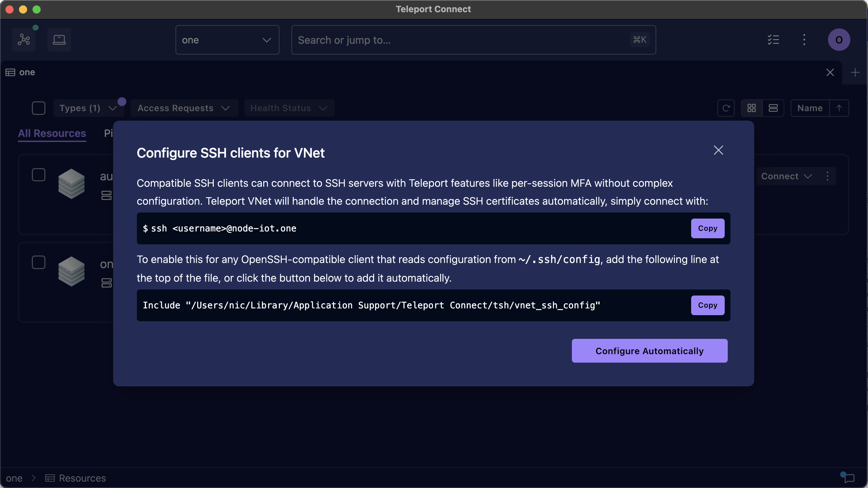Open the access requests checklist icon
The width and height of the screenshot is (868, 488).
pyautogui.click(x=773, y=40)
